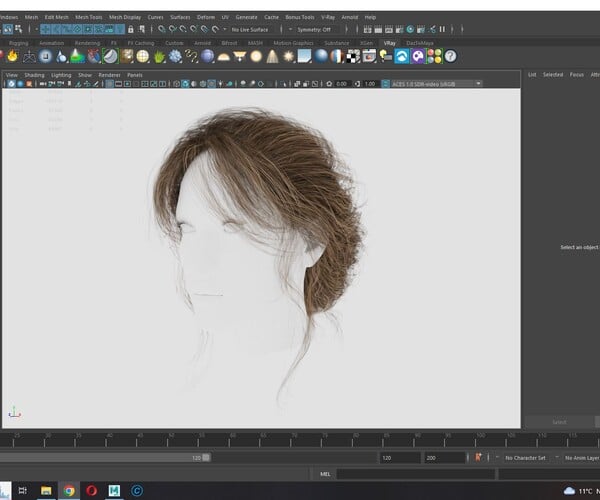Open the purple Chaos Cosmos shelf icon
This screenshot has height=500, width=600.
[x=418, y=56]
